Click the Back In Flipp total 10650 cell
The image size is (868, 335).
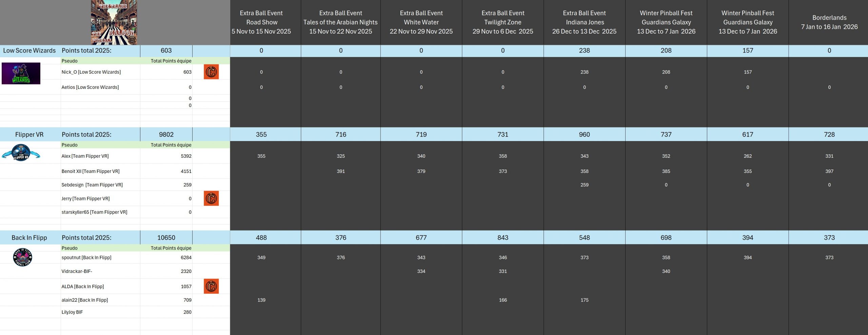(x=166, y=238)
